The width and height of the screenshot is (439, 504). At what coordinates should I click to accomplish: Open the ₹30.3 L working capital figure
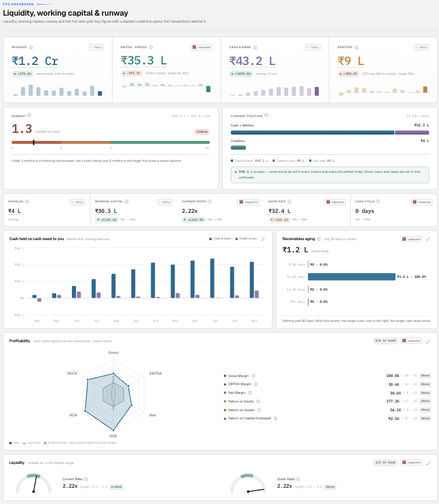pyautogui.click(x=106, y=211)
